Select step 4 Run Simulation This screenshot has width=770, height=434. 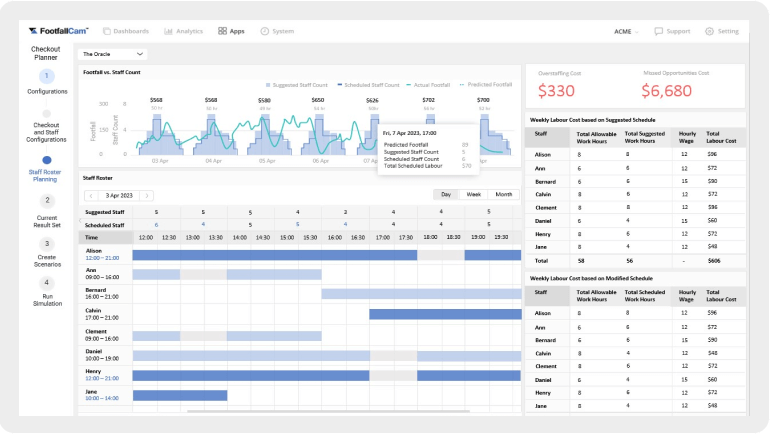[x=47, y=282]
